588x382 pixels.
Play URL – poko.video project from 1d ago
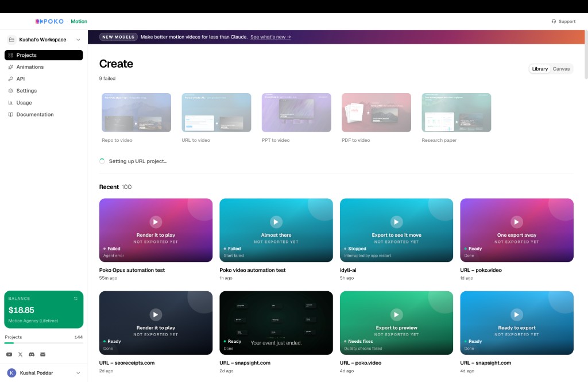pyautogui.click(x=517, y=222)
